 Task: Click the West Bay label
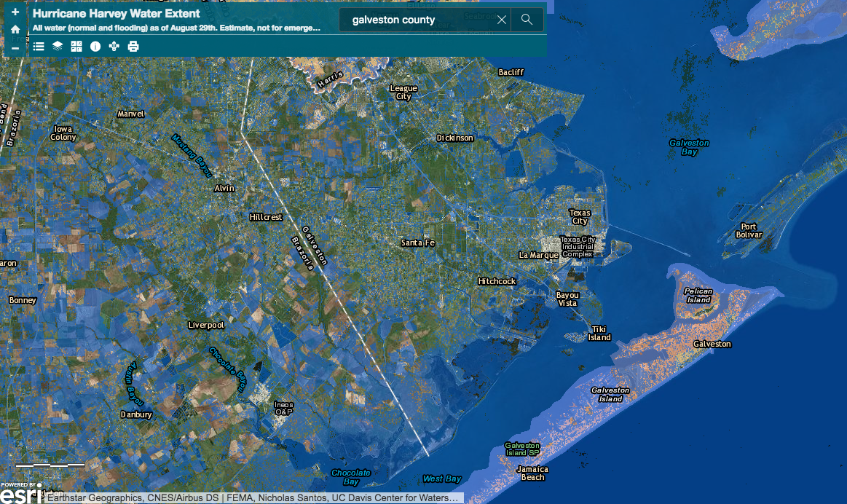441,479
